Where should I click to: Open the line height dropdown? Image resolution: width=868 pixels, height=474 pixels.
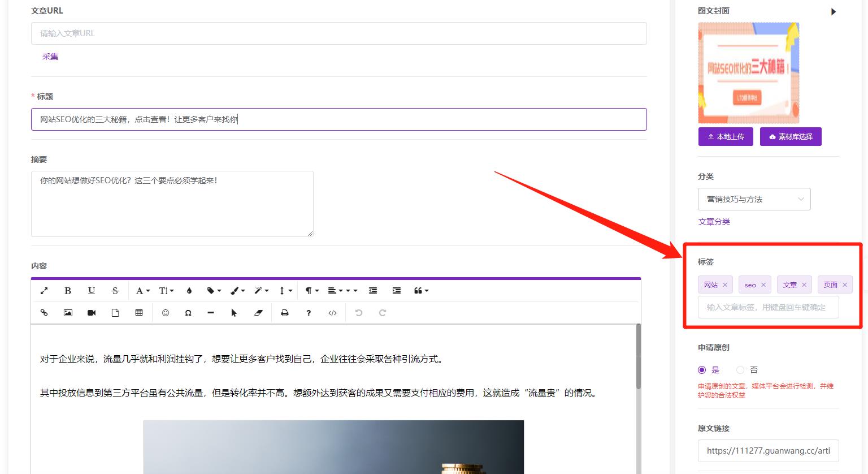pyautogui.click(x=285, y=291)
